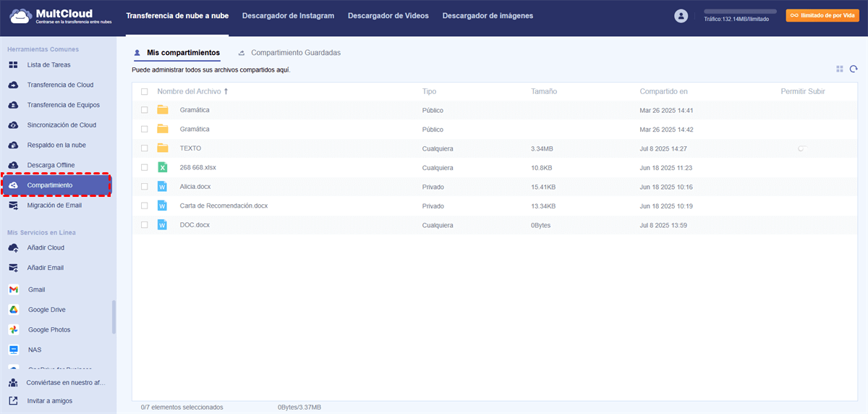Click the MultCloud logo
The width and height of the screenshot is (868, 414).
coord(59,17)
